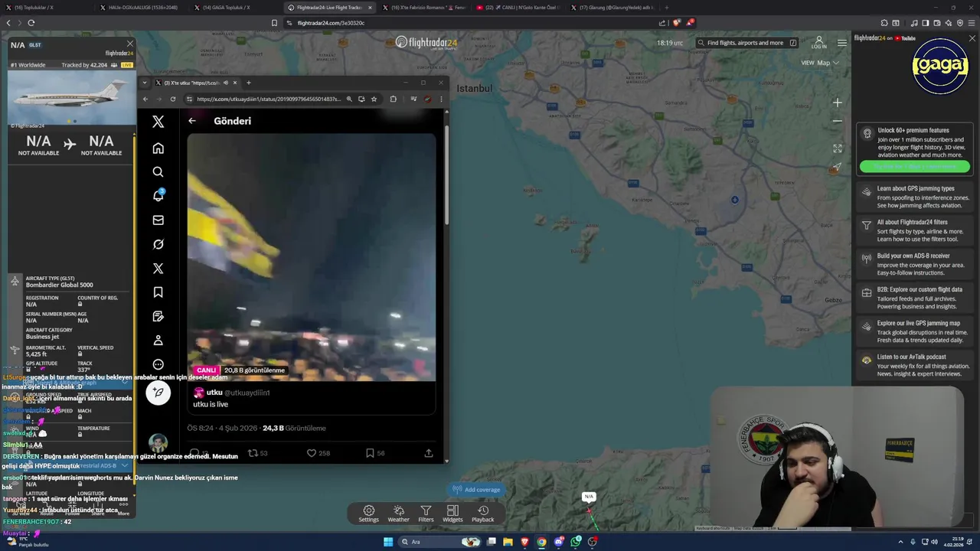Open File Explorer from taskbar
The image size is (980, 551).
coord(507,542)
